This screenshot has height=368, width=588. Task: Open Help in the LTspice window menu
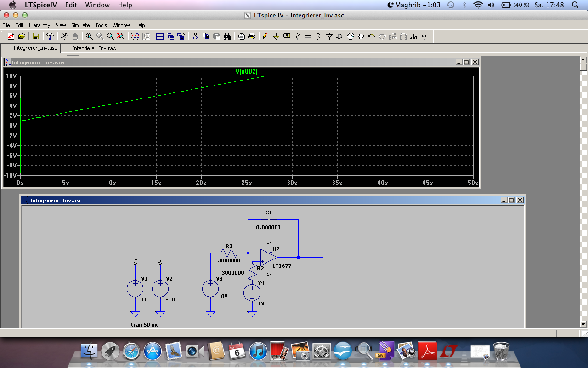[140, 25]
